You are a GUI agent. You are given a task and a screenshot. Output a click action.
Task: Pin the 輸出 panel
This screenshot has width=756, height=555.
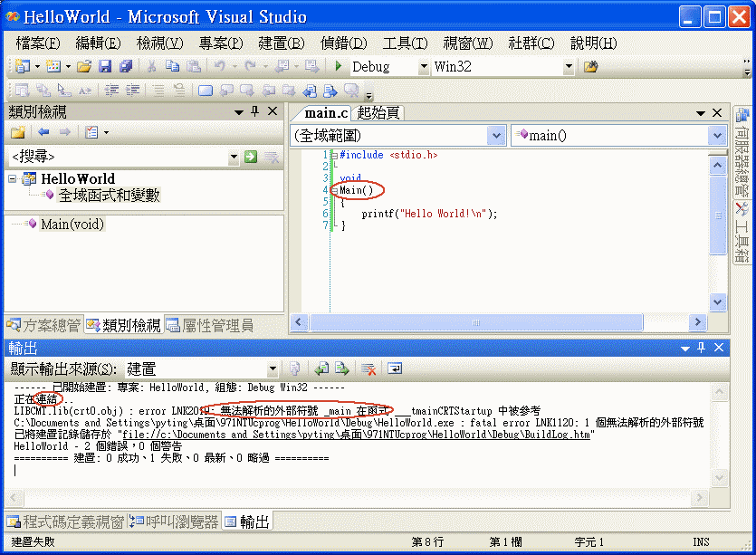point(702,347)
